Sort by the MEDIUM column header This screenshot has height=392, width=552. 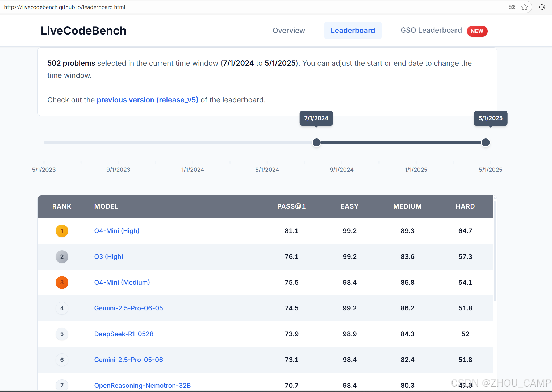tap(407, 206)
